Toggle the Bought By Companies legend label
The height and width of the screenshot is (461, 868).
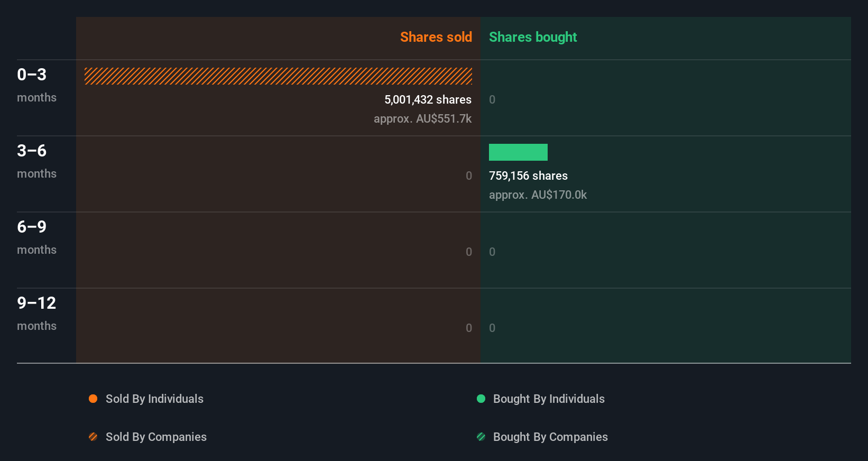550,437
